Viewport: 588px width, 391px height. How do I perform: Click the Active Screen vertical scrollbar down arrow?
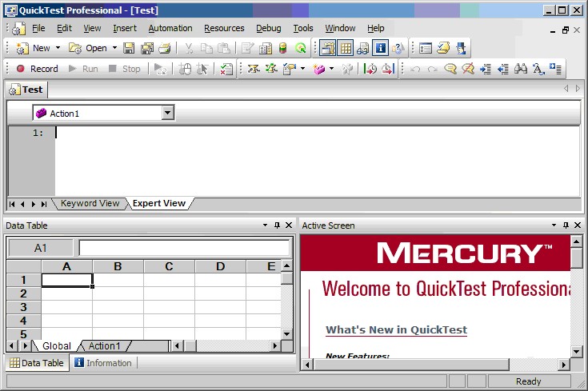click(576, 352)
